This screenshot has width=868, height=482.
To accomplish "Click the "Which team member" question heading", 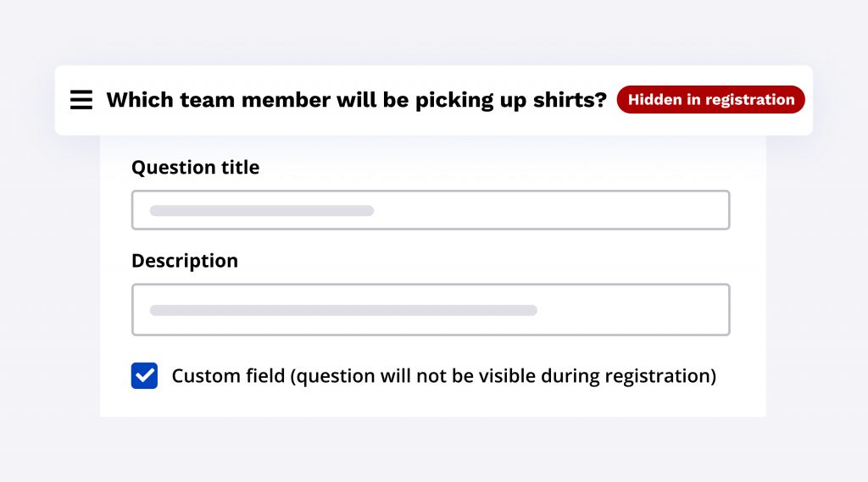I will click(356, 100).
